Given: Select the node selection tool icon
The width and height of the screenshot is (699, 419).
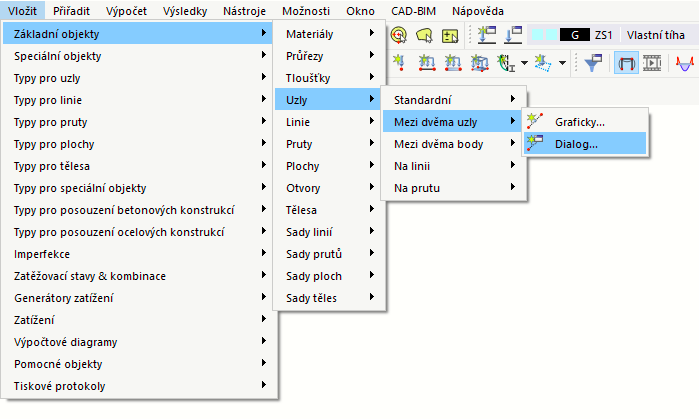Looking at the screenshot, I should click(x=399, y=35).
